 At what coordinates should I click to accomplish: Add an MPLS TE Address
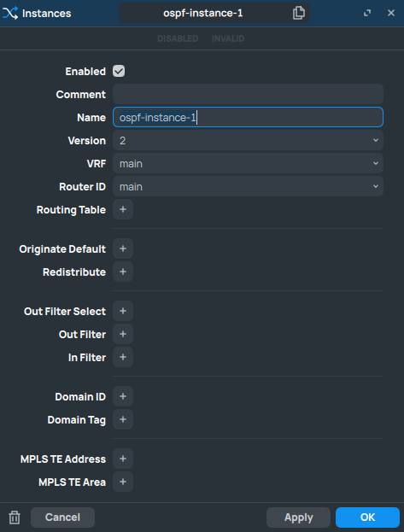coord(123,459)
